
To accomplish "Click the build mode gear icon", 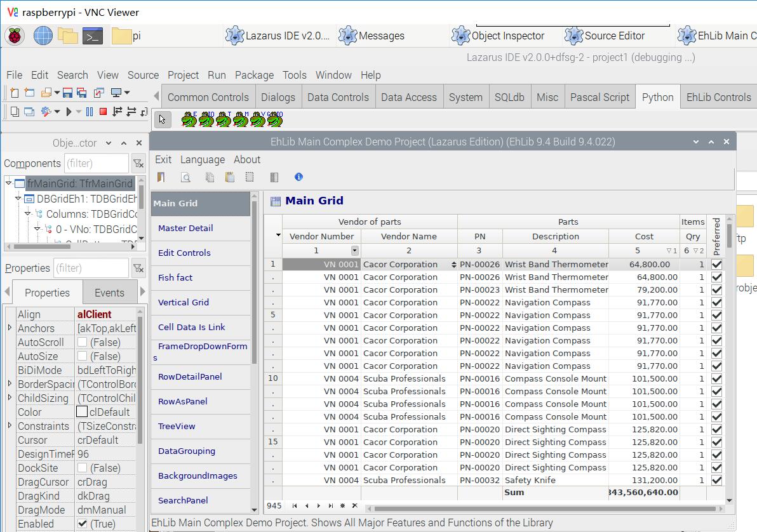I will 46,112.
